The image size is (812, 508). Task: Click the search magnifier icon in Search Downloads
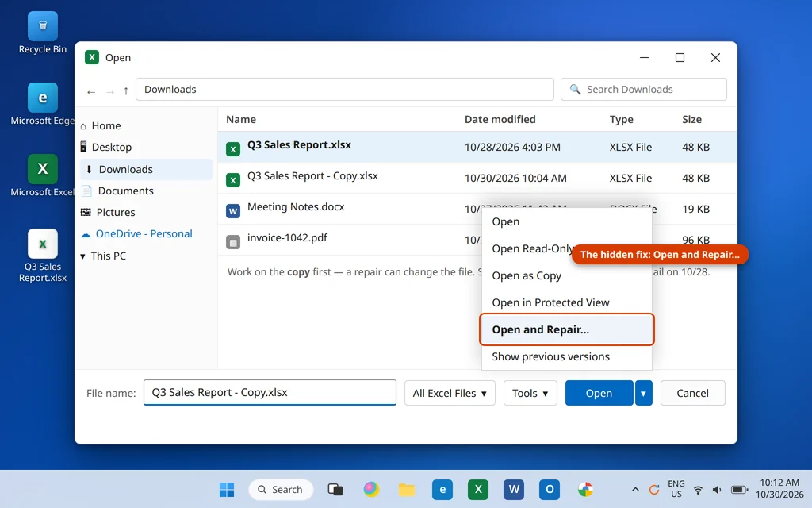pos(575,89)
